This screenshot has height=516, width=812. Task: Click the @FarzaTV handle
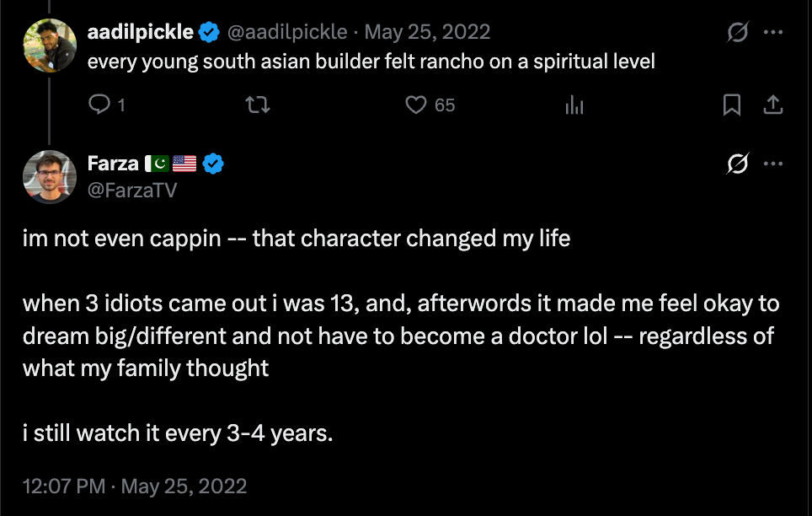[x=132, y=190]
